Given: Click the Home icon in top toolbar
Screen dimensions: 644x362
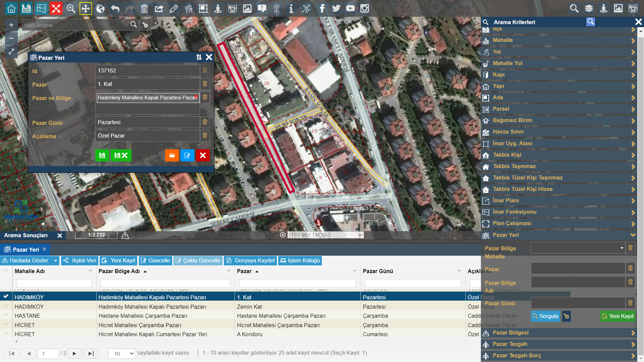Looking at the screenshot, I should (x=11, y=8).
